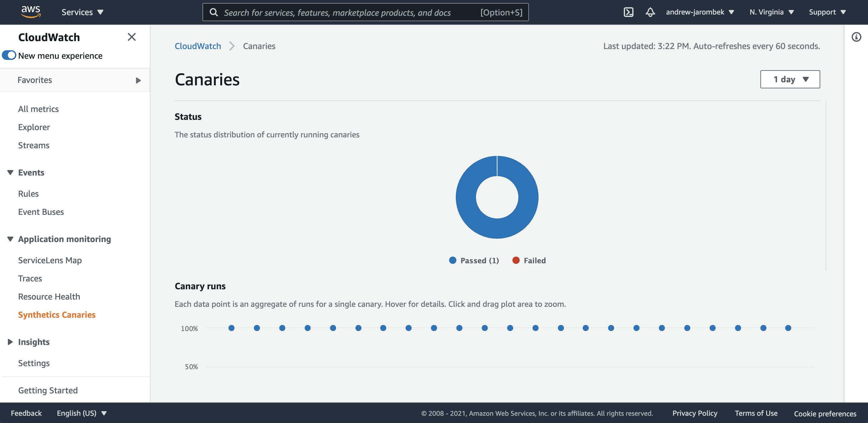Open the Terms of Use link
The width and height of the screenshot is (868, 423).
756,413
